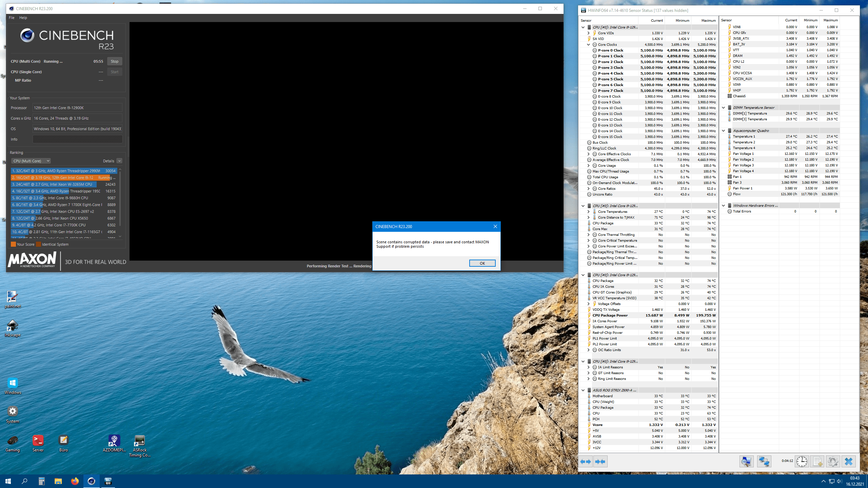This screenshot has width=868, height=488.
Task: Click the Processor field in Your System
Action: coord(77,108)
